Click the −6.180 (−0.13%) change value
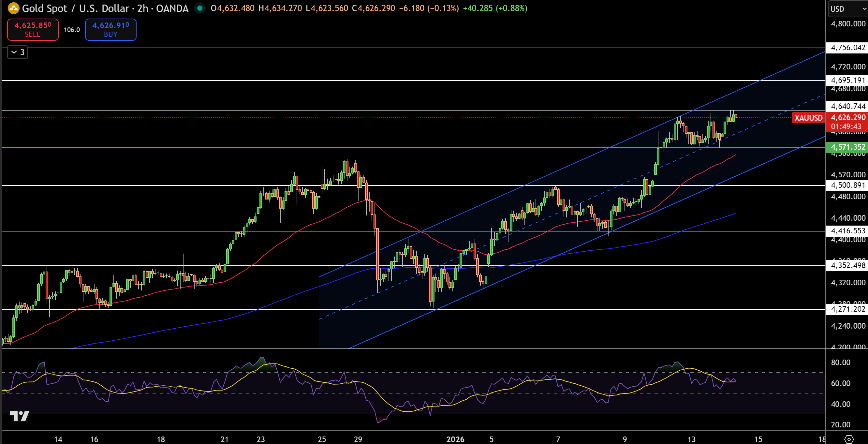This screenshot has height=444, width=868. pos(429,8)
